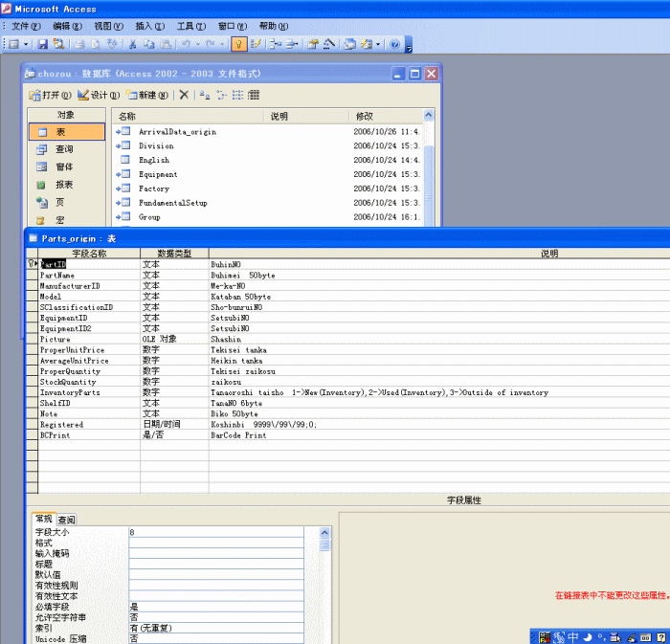Image resolution: width=670 pixels, height=644 pixels.
Task: Click the 名称 column header
Action: (188, 116)
